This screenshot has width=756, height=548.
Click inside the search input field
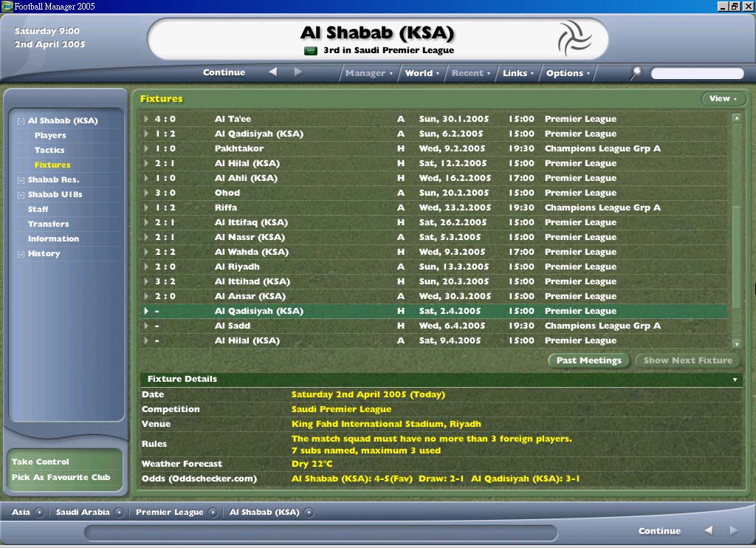click(x=697, y=73)
